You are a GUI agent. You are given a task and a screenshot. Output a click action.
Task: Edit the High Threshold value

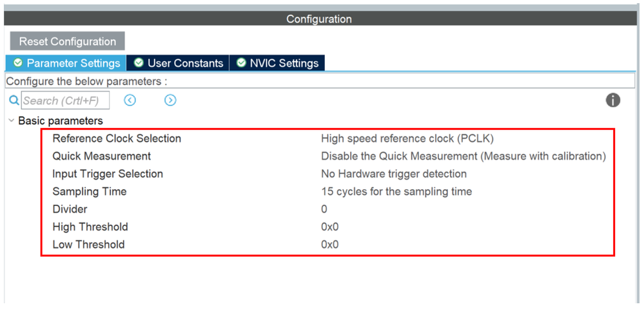[x=329, y=227]
